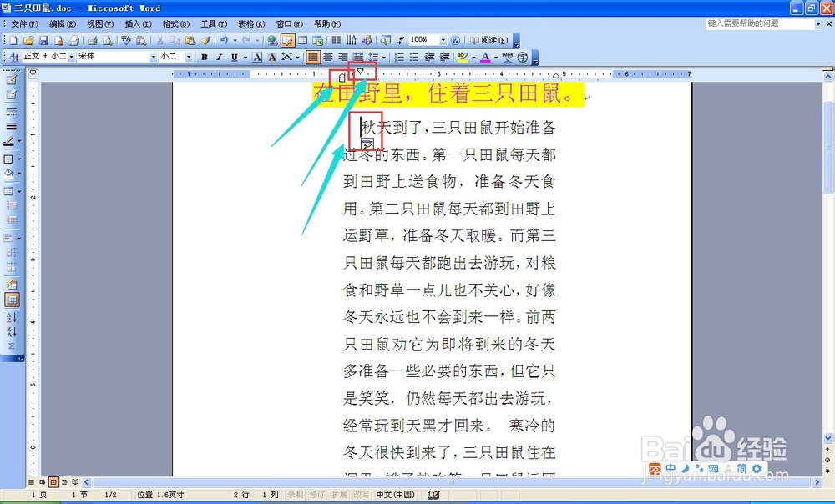Open print preview

(108, 40)
